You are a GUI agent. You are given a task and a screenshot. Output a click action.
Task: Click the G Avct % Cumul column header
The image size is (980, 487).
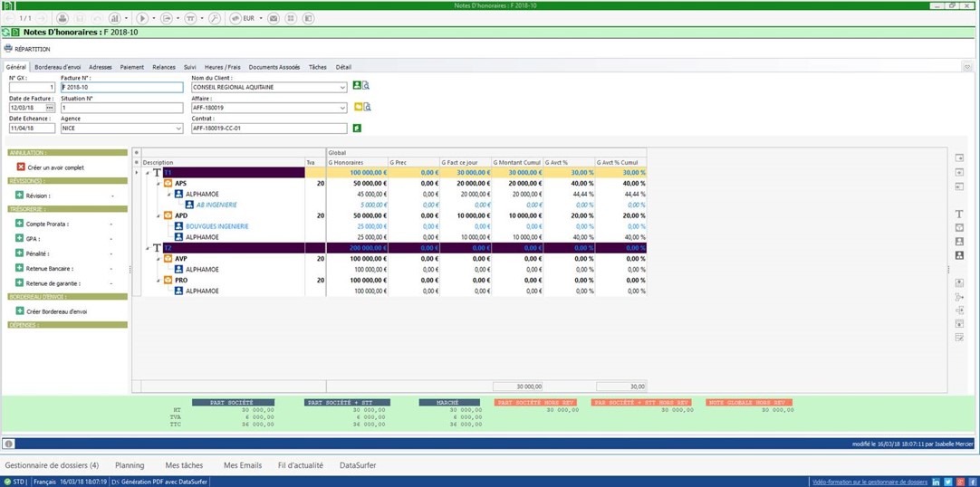(x=620, y=162)
